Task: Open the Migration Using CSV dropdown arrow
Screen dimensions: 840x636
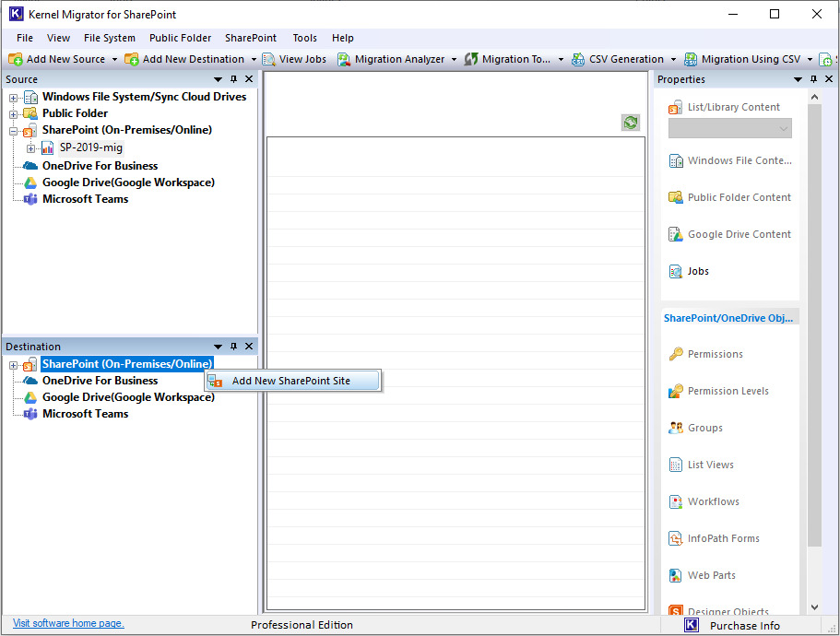Action: click(x=810, y=59)
